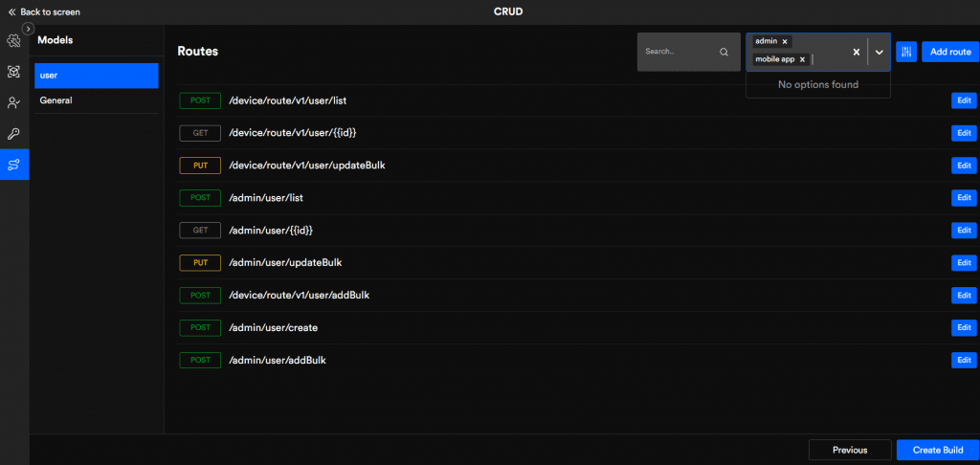
Task: Open the user check icon in sidebar
Action: (x=13, y=103)
